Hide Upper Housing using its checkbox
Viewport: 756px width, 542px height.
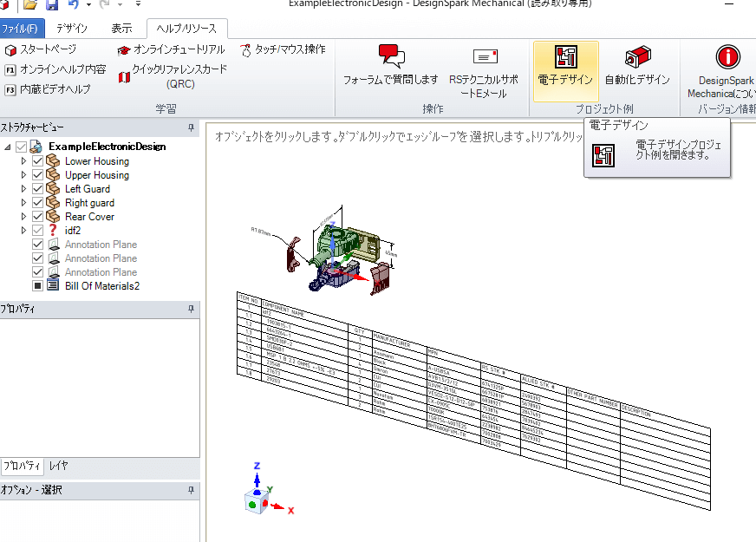[37, 175]
